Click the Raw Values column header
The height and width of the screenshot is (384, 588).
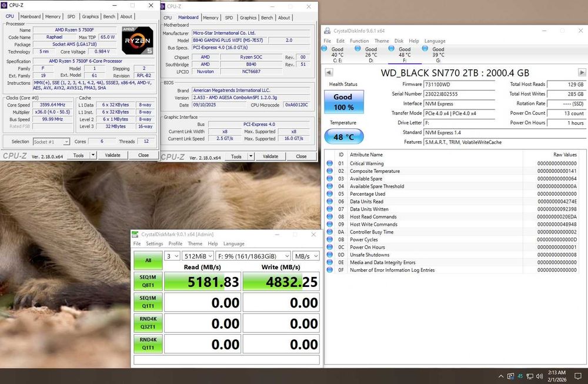564,155
